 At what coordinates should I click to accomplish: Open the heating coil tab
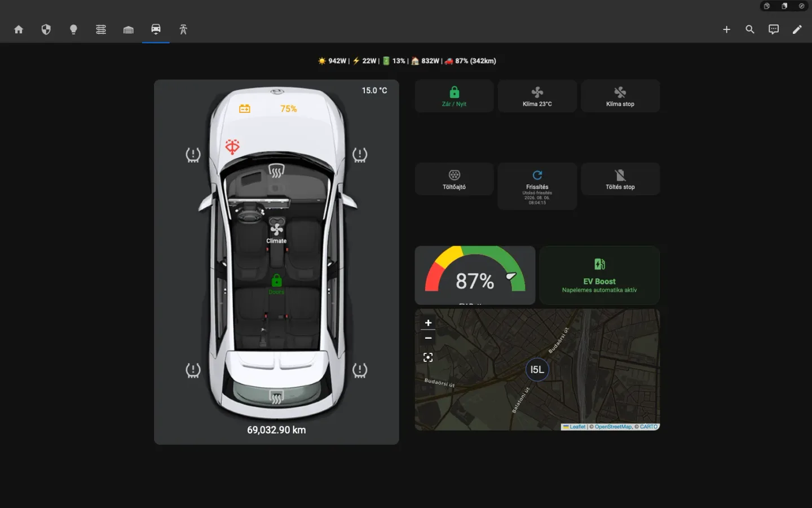(x=101, y=29)
